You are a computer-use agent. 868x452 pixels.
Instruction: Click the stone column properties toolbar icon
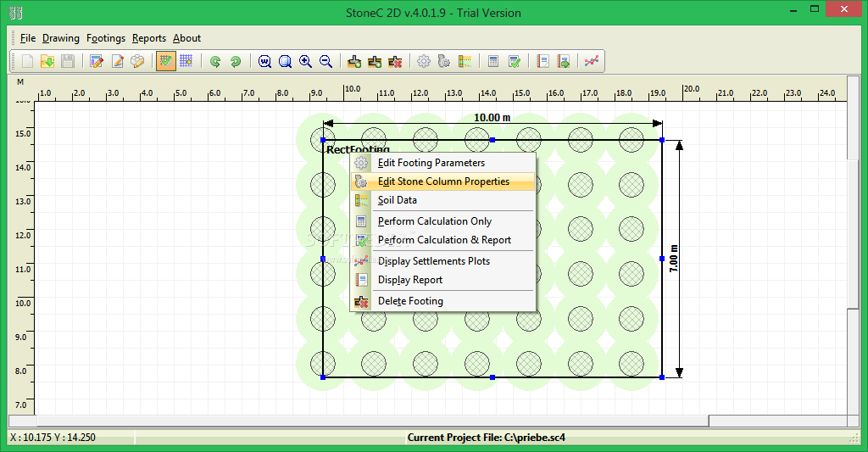[444, 61]
